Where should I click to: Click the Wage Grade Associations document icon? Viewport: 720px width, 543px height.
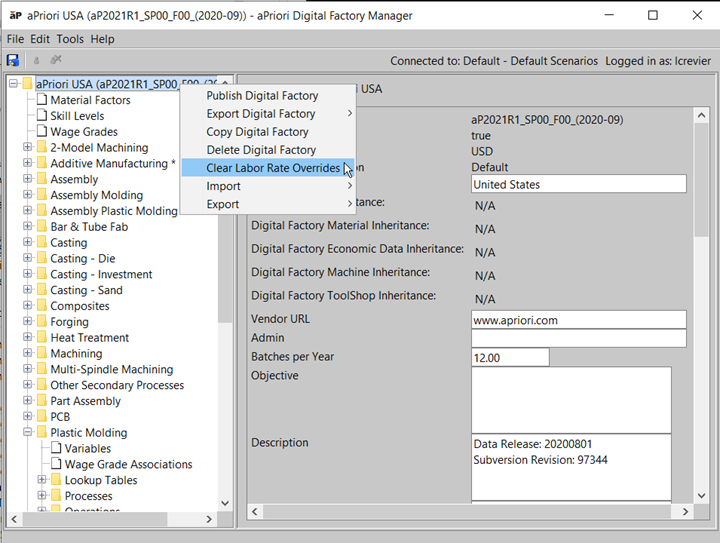(56, 464)
